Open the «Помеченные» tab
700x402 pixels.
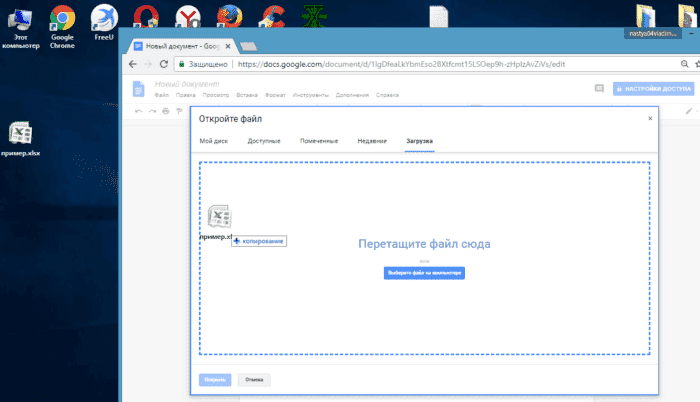point(318,142)
